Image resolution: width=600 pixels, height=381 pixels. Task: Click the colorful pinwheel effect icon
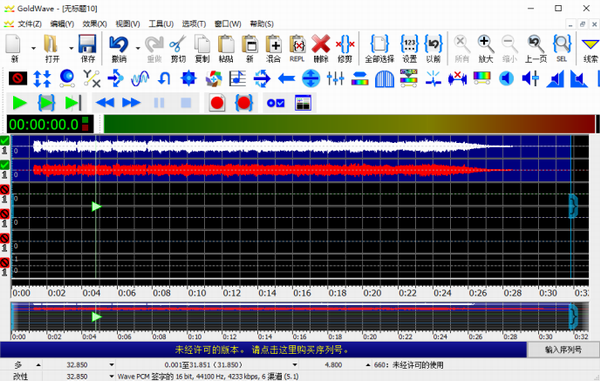coord(213,78)
